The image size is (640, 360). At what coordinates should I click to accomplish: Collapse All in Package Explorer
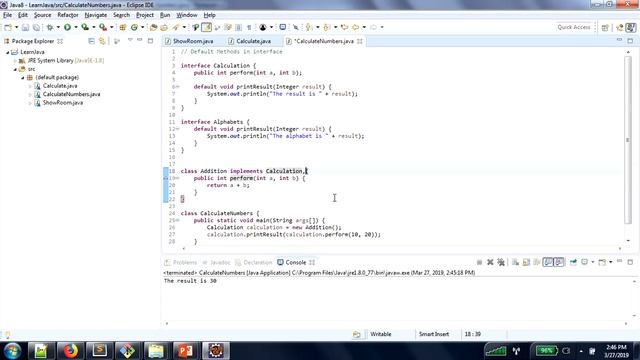[91, 41]
